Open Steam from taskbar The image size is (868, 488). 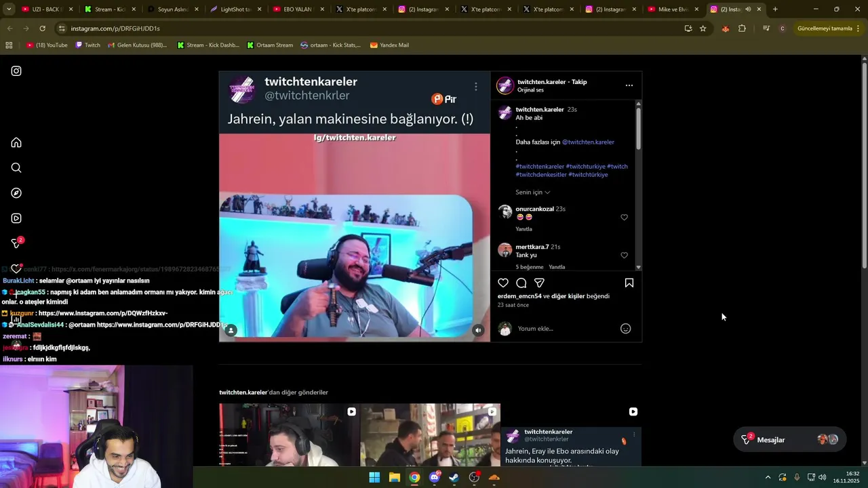pyautogui.click(x=454, y=477)
